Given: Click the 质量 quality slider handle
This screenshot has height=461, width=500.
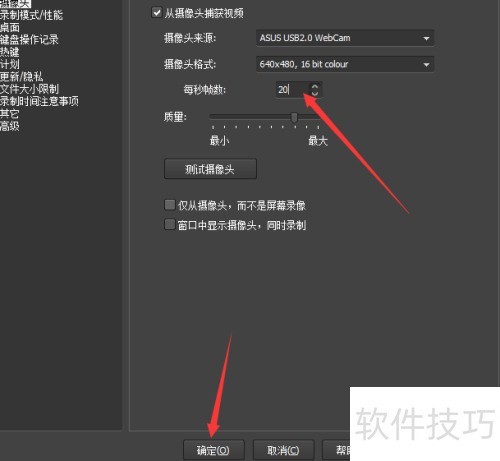Looking at the screenshot, I should [x=294, y=117].
